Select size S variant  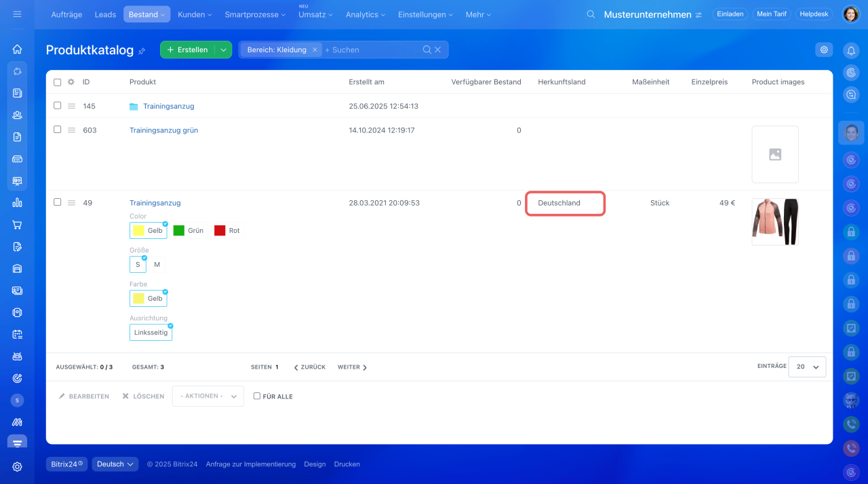(138, 265)
